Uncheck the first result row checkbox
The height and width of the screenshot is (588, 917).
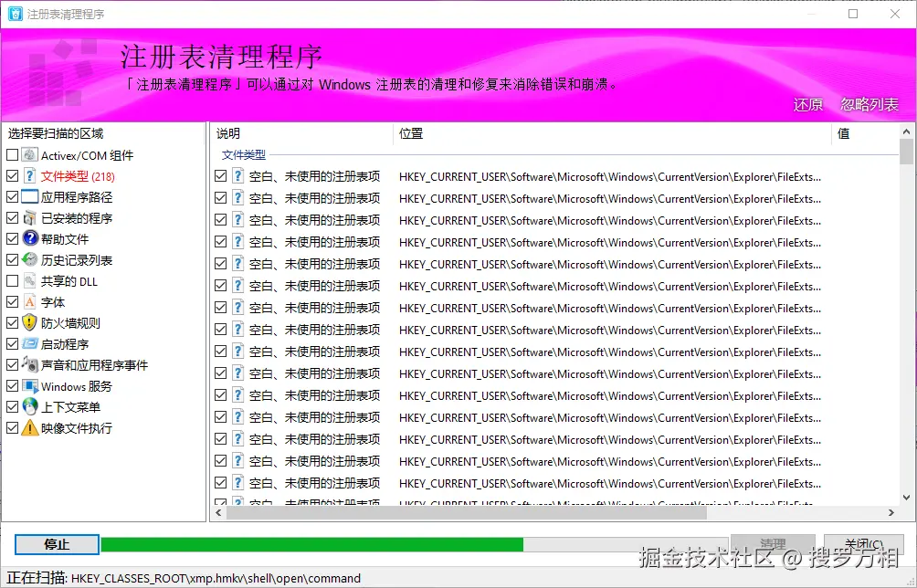[x=220, y=176]
